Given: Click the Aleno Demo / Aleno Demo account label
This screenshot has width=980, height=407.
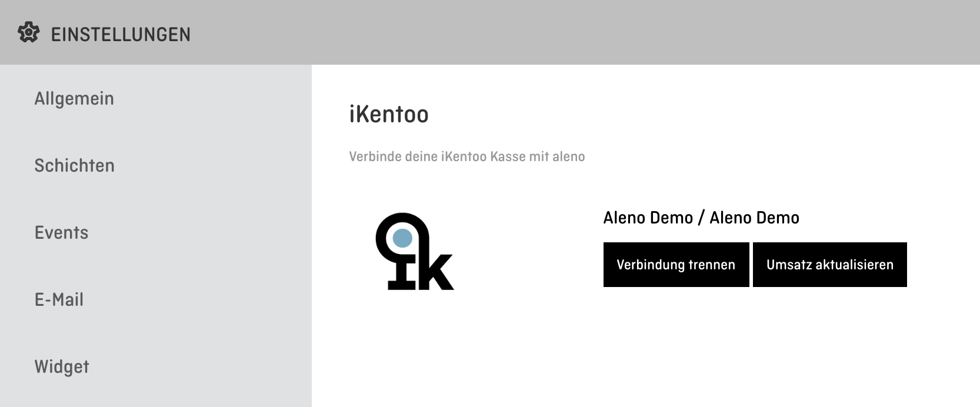Looking at the screenshot, I should click(701, 218).
